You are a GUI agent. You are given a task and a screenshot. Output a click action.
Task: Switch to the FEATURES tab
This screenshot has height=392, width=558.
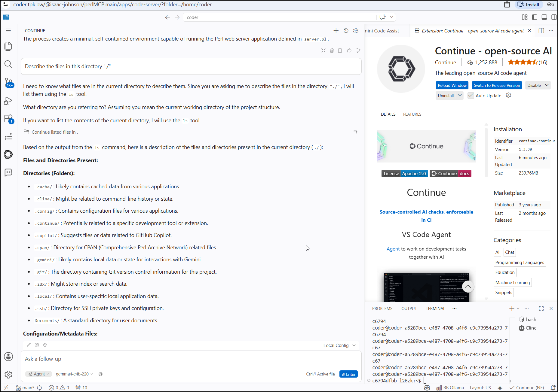(x=412, y=114)
